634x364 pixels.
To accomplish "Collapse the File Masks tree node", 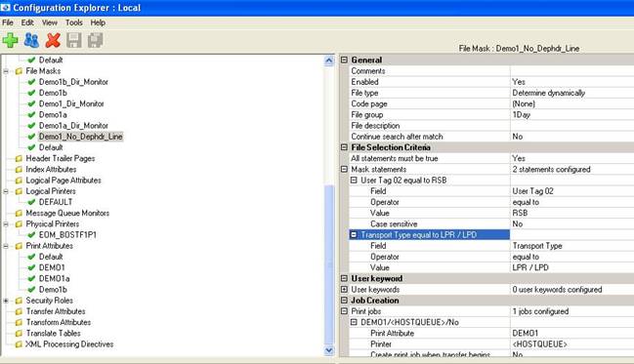I will point(6,71).
